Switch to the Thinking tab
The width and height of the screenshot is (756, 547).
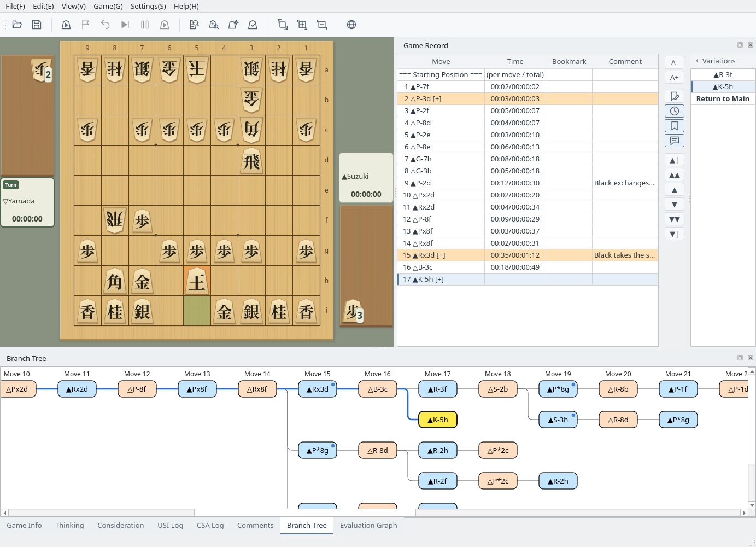(69, 525)
